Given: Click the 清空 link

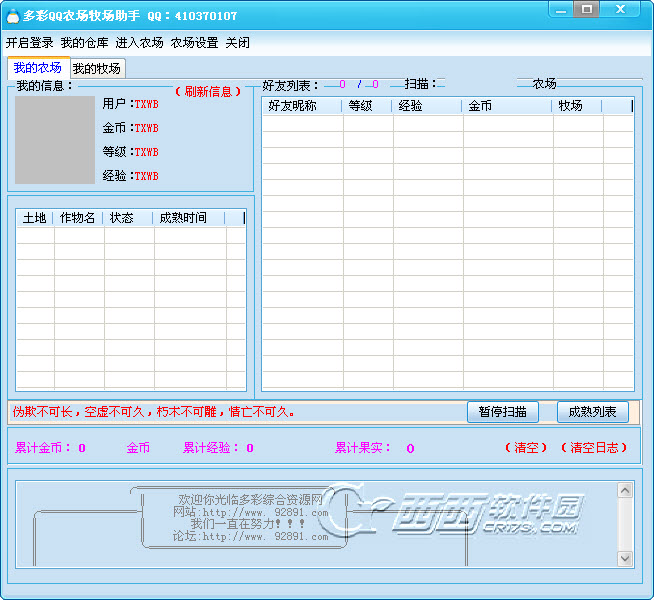Looking at the screenshot, I should pyautogui.click(x=526, y=448).
